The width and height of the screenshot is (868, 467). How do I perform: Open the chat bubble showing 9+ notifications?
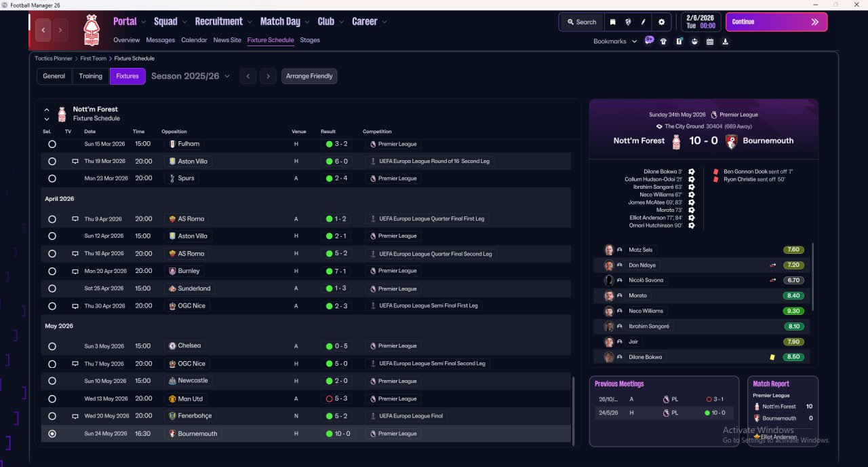coord(649,41)
